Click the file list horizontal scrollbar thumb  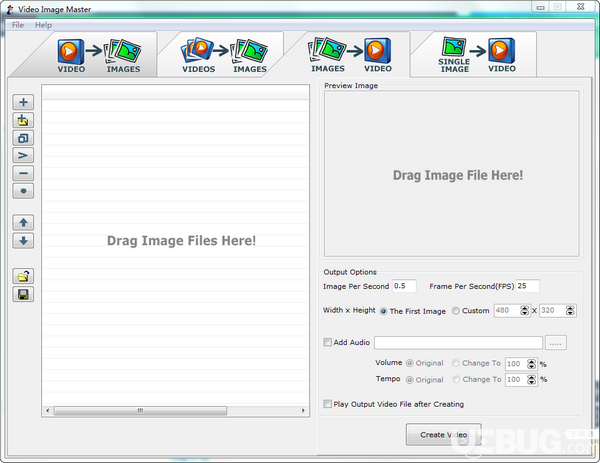tap(140, 411)
